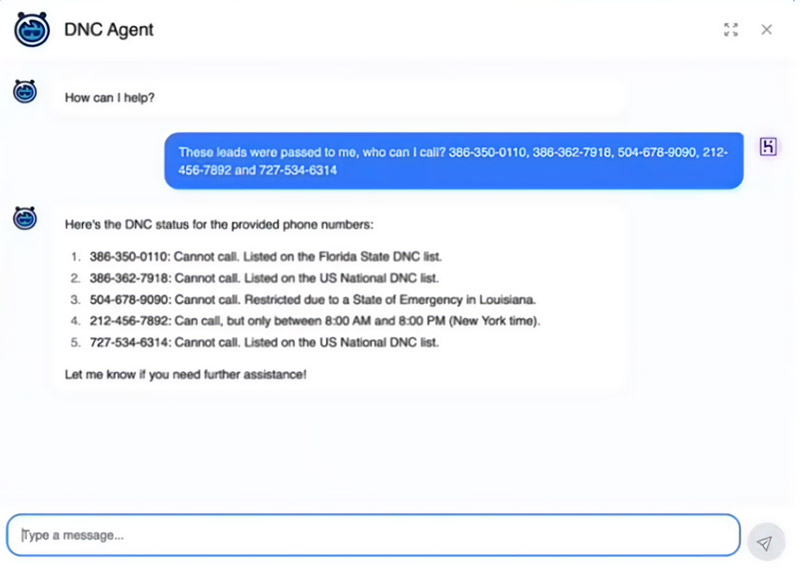Click the robot face icon in the header
The image size is (800, 583).
pos(30,30)
